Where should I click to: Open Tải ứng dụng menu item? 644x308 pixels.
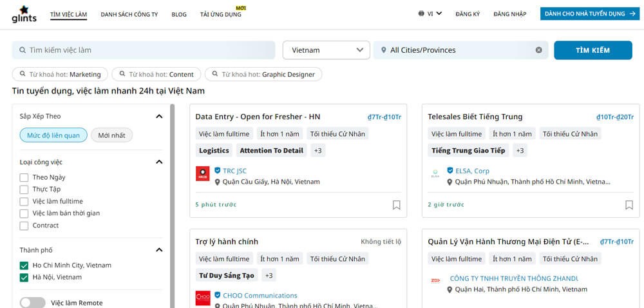221,14
